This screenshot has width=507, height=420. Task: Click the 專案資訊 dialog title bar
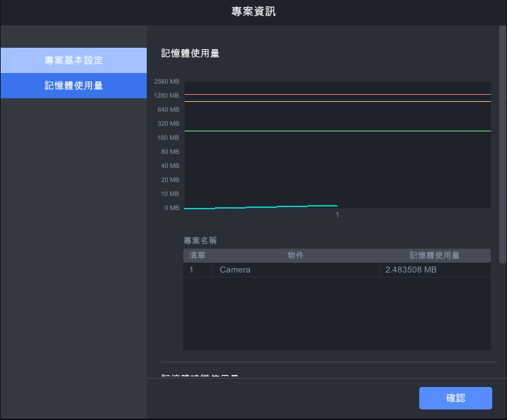(253, 12)
